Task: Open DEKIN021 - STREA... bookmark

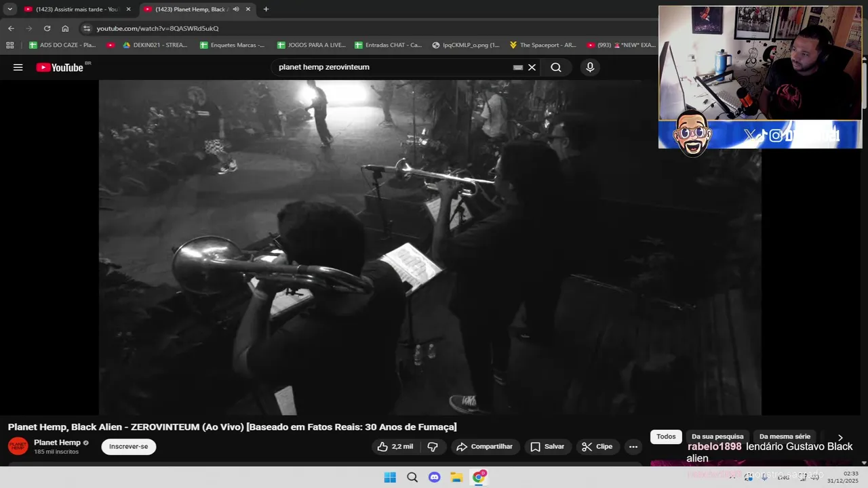Action: [155, 45]
